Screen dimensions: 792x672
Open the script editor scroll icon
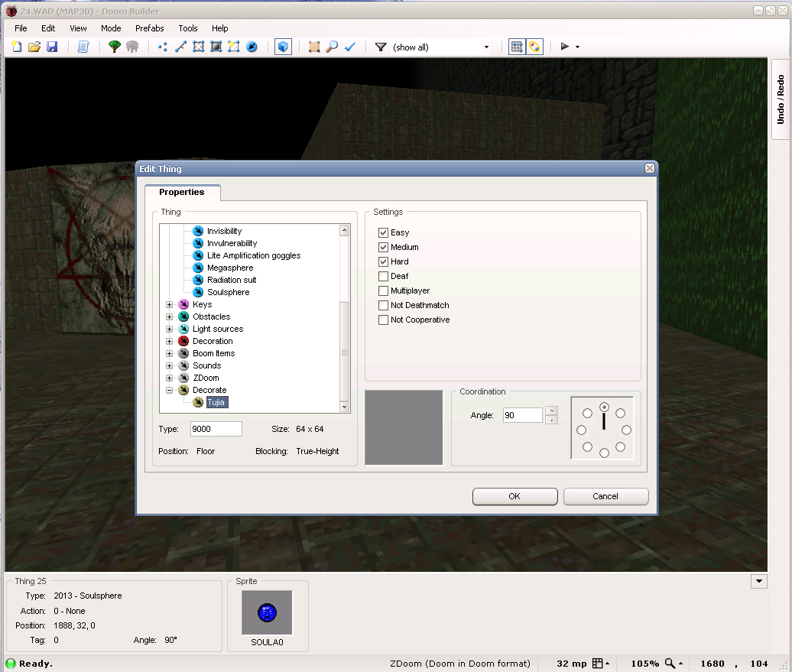tap(83, 47)
